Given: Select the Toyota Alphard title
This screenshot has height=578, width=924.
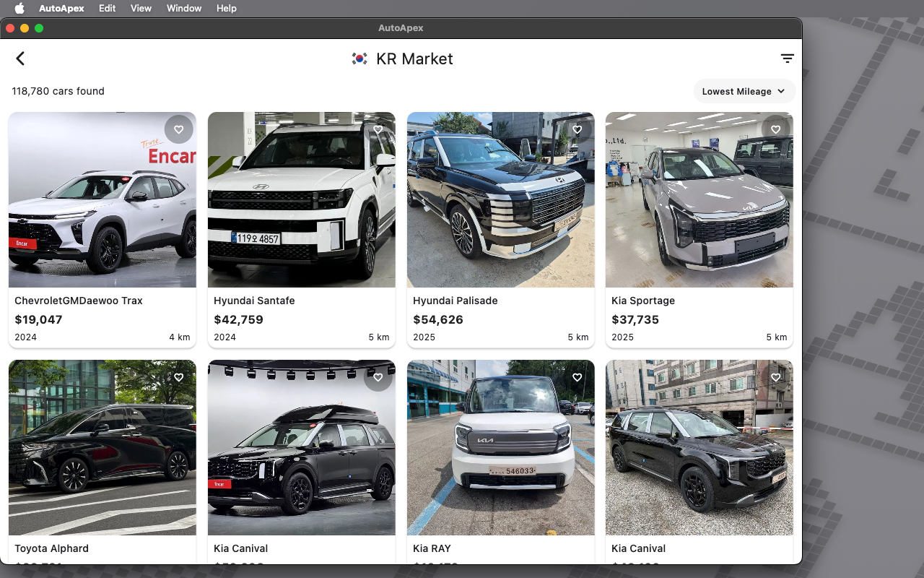Looking at the screenshot, I should tap(51, 548).
